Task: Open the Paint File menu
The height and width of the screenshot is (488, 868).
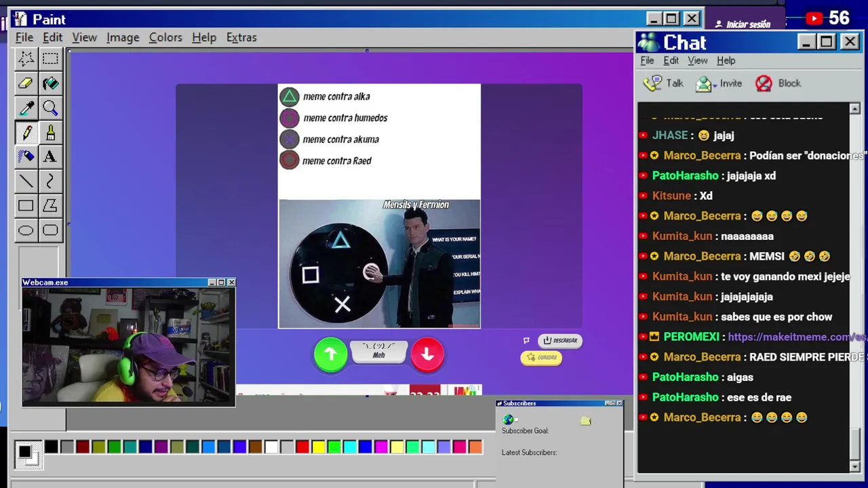Action: [x=24, y=37]
